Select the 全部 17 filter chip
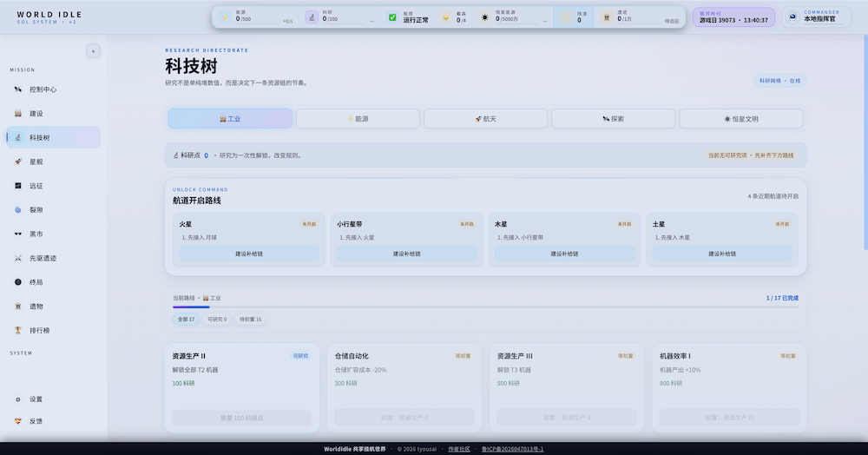The height and width of the screenshot is (455, 868). pos(186,320)
